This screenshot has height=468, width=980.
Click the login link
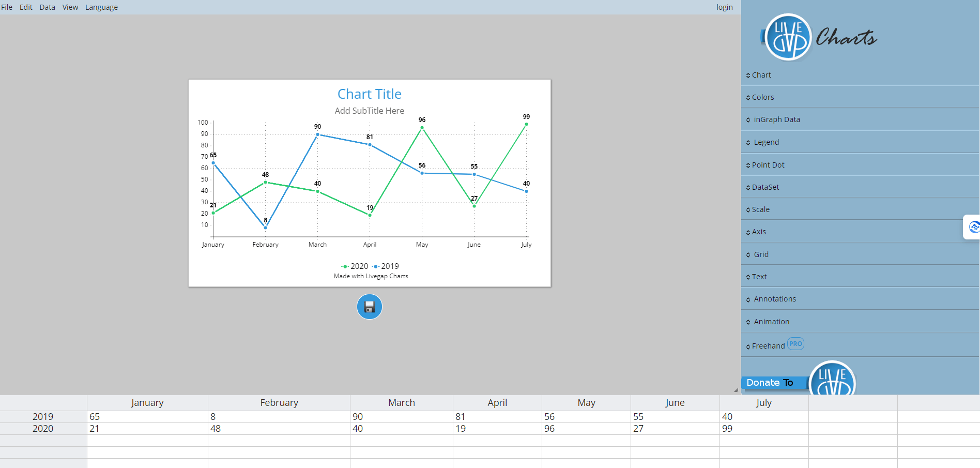coord(724,7)
